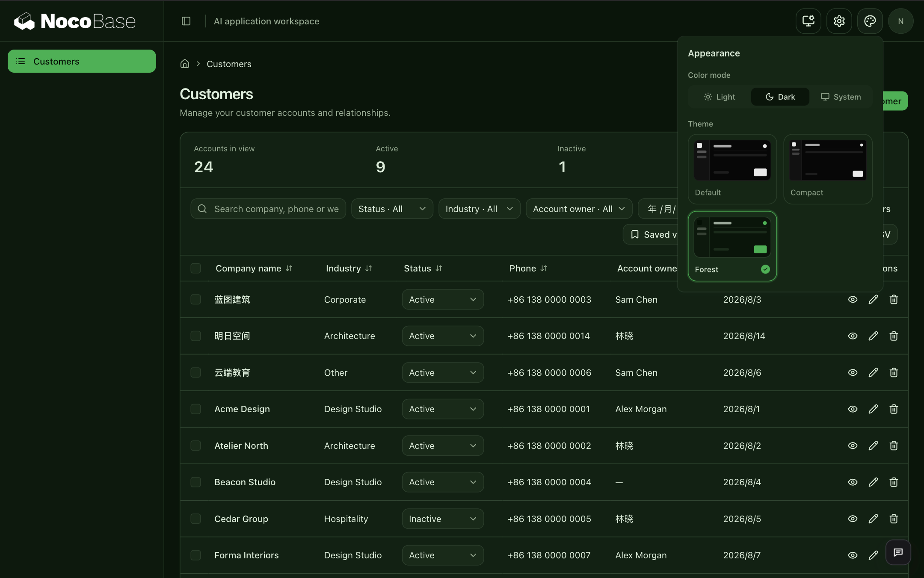Delete the Atelier North row

pos(894,445)
